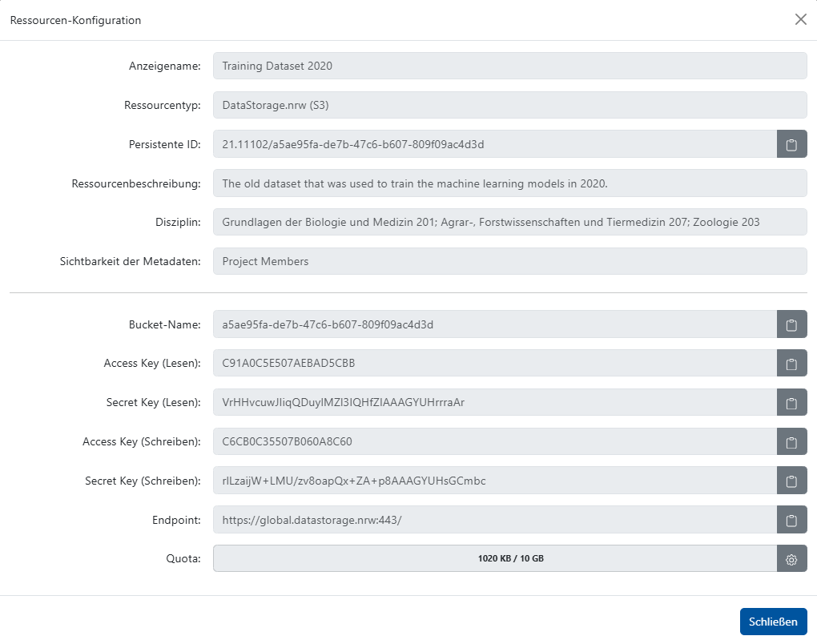Select the Persistente ID text field
The height and width of the screenshot is (644, 817).
click(481, 144)
